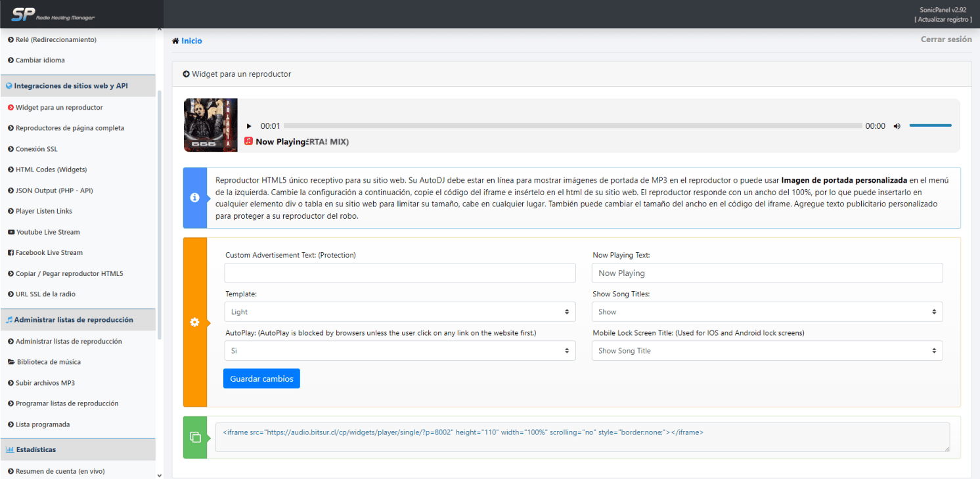This screenshot has width=980, height=479.
Task: Select Biblioteca de música in the sidebar
Action: (48, 362)
